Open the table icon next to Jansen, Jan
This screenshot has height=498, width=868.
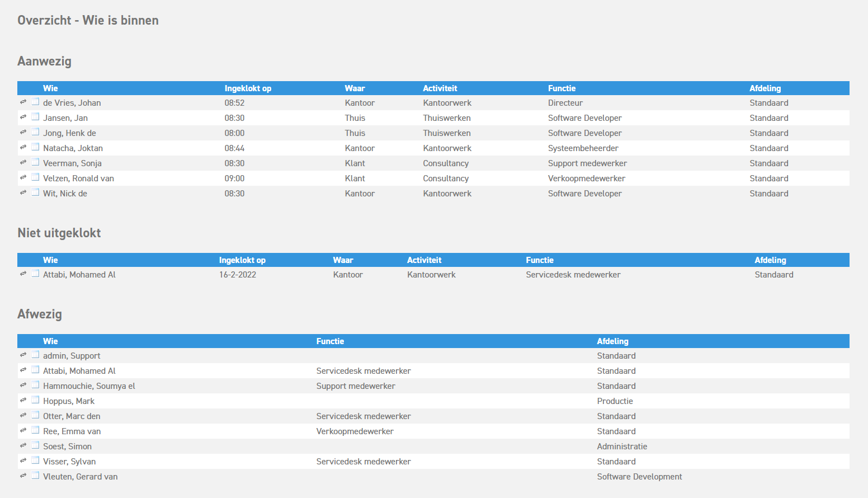(35, 117)
